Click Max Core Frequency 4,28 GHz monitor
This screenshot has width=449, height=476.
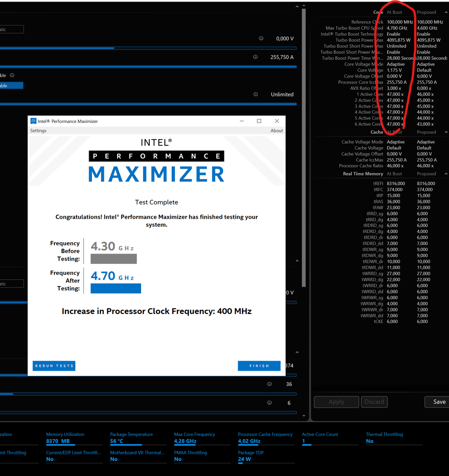[202, 438]
